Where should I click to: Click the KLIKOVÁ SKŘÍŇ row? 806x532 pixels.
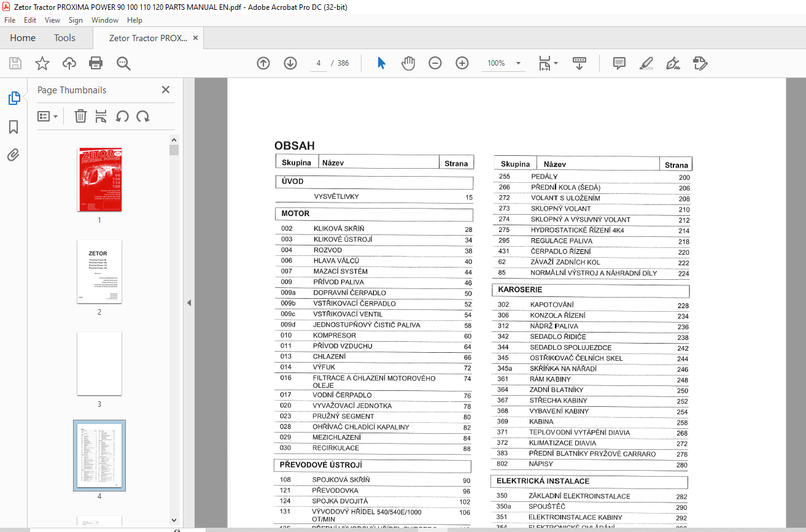click(374, 229)
